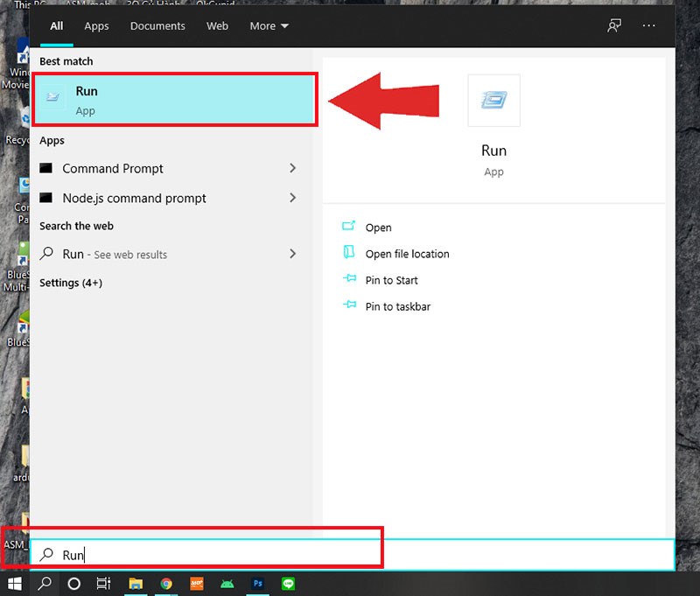The image size is (700, 596).
Task: Open Task View on the taskbar
Action: [x=103, y=584]
